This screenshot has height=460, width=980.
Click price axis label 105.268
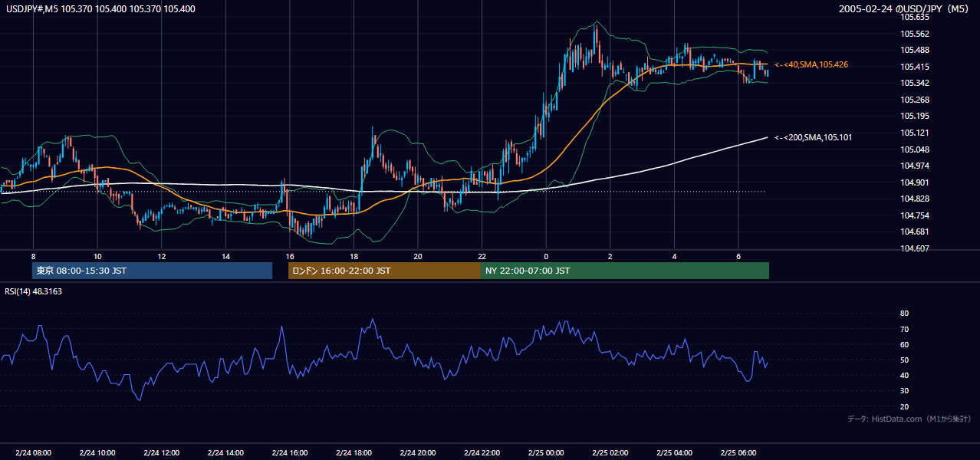pyautogui.click(x=916, y=100)
